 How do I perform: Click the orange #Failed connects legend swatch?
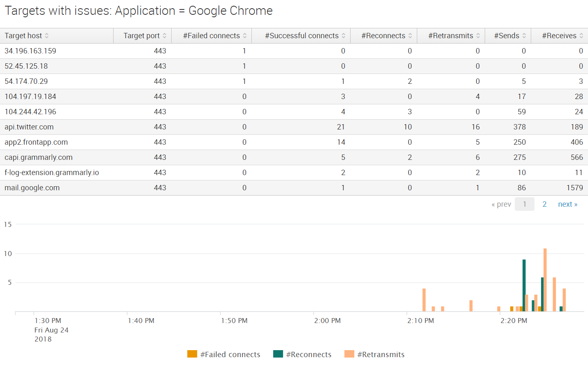click(x=192, y=354)
